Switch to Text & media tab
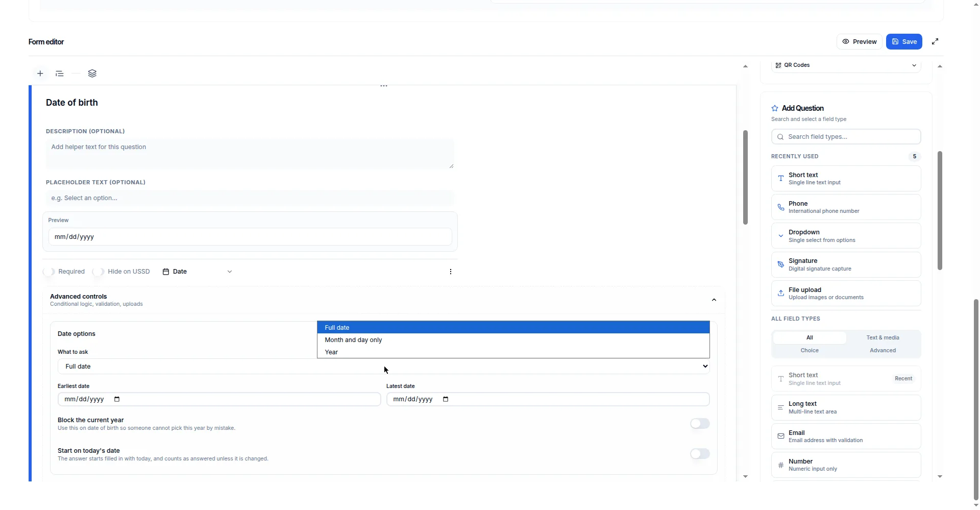The height and width of the screenshot is (510, 980). [883, 337]
